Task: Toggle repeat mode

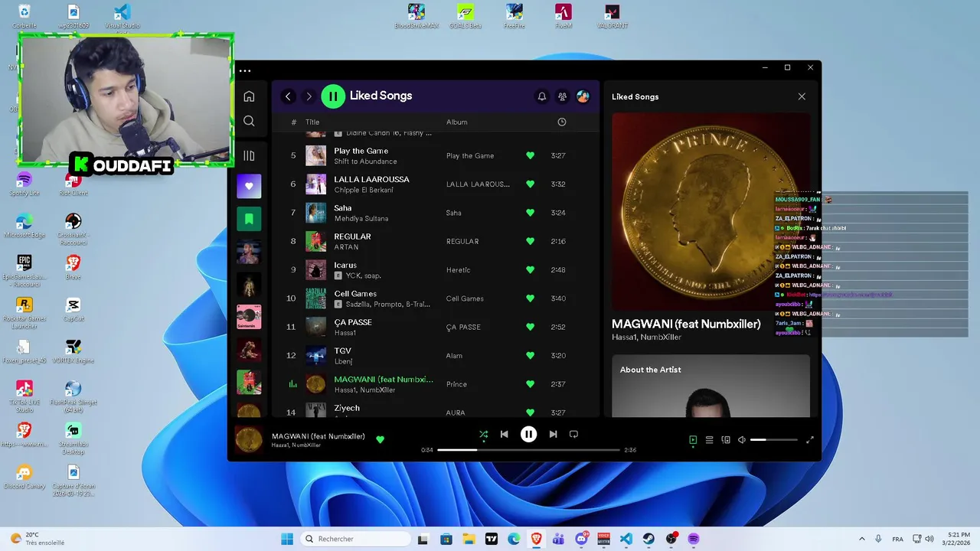Action: (x=573, y=434)
